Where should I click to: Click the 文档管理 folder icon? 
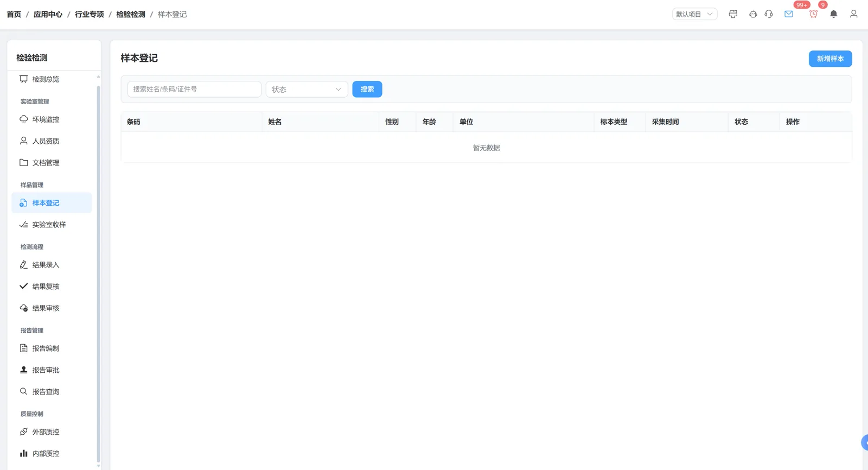(x=23, y=163)
